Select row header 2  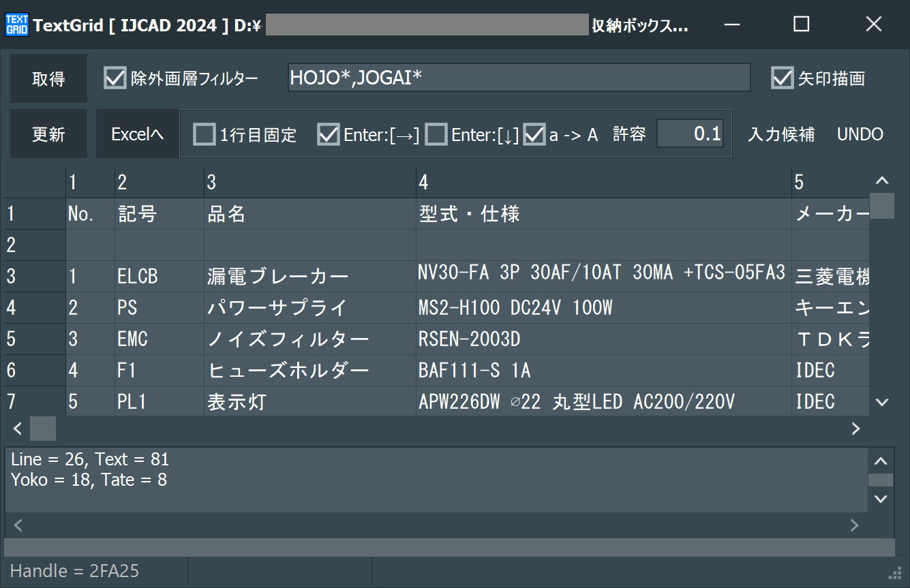35,245
